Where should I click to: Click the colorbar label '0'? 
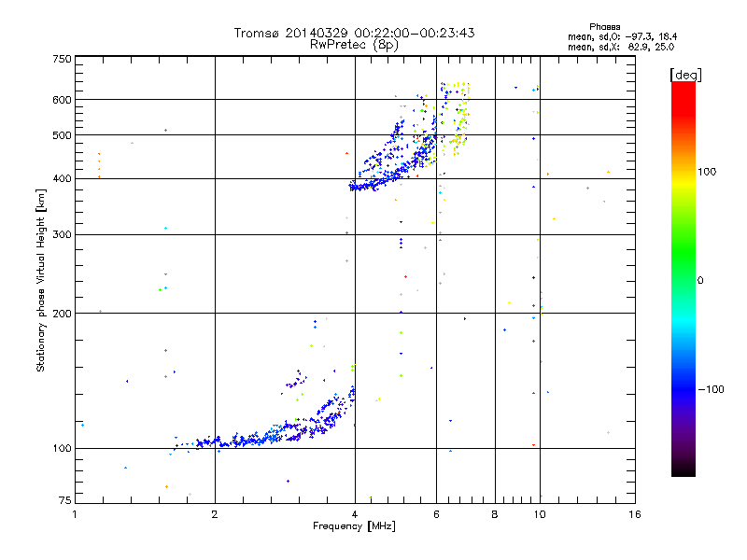(700, 281)
